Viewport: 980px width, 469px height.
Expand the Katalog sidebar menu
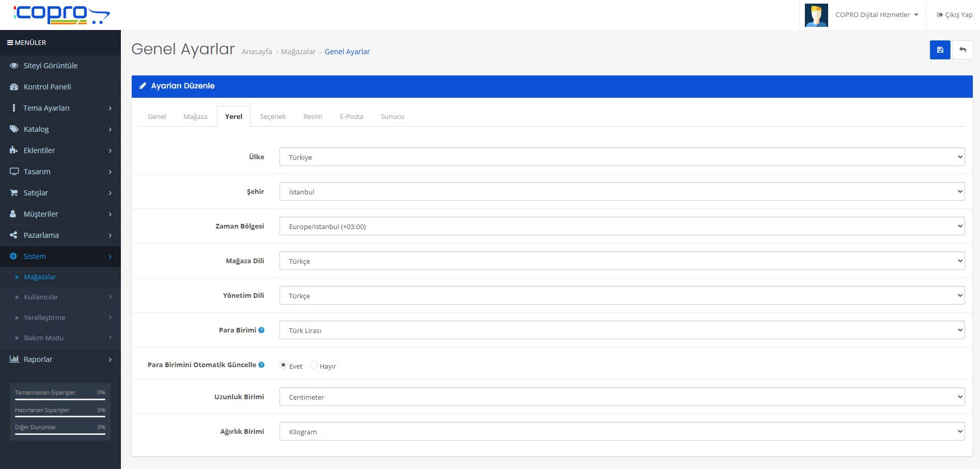60,129
